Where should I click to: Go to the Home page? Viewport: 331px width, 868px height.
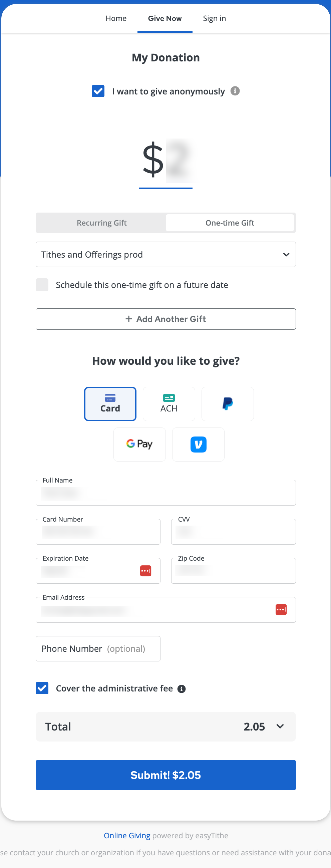point(116,19)
